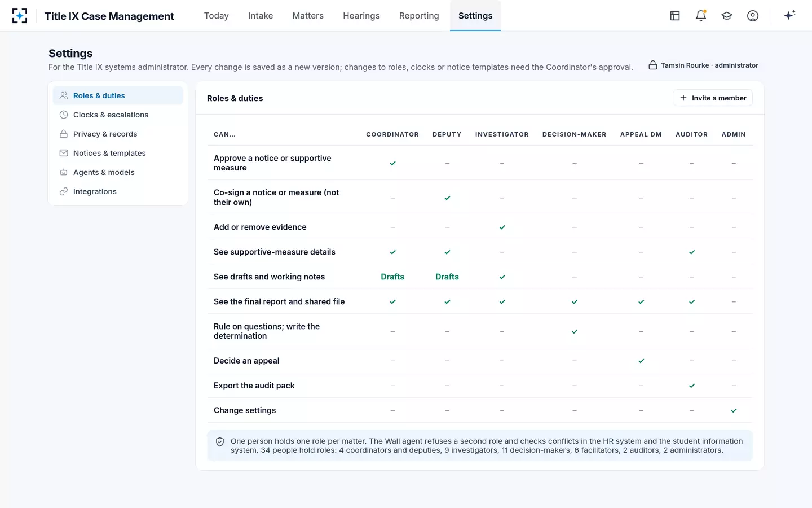Viewport: 812px width, 508px height.
Task: Click the lock icon beside Tamsin Rourke
Action: pyautogui.click(x=653, y=65)
